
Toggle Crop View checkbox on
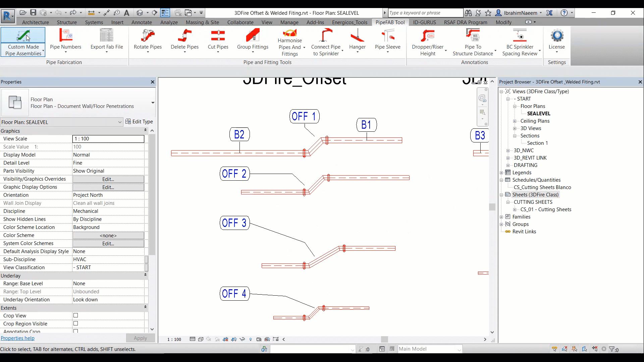pos(75,315)
